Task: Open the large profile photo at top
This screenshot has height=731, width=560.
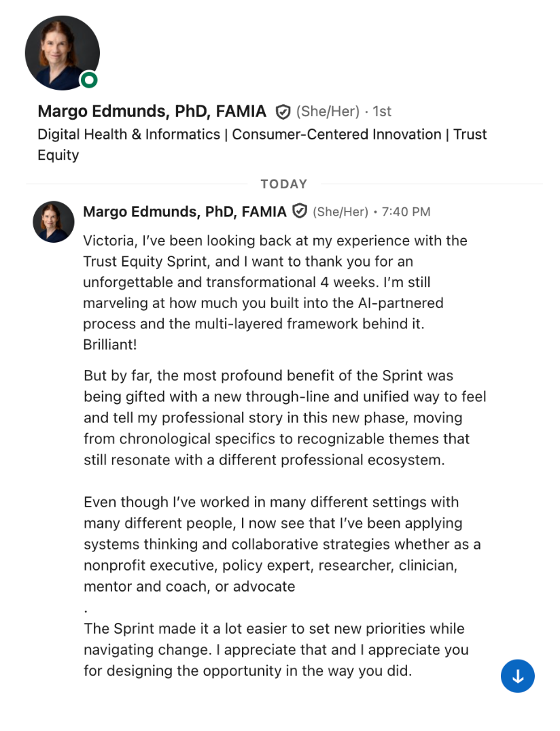Action: pos(62,52)
